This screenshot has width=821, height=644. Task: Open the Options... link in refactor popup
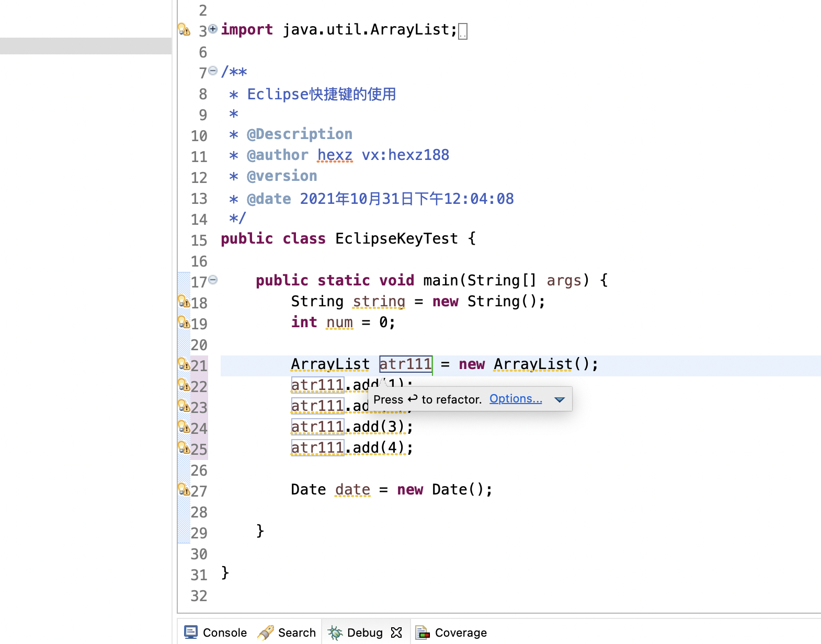coord(516,399)
